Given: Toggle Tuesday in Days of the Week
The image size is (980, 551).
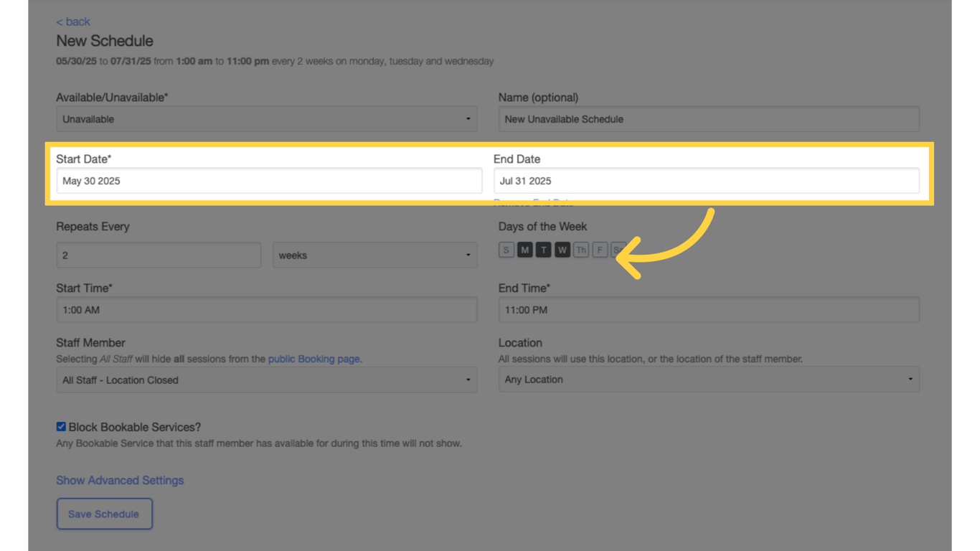Looking at the screenshot, I should tap(543, 249).
